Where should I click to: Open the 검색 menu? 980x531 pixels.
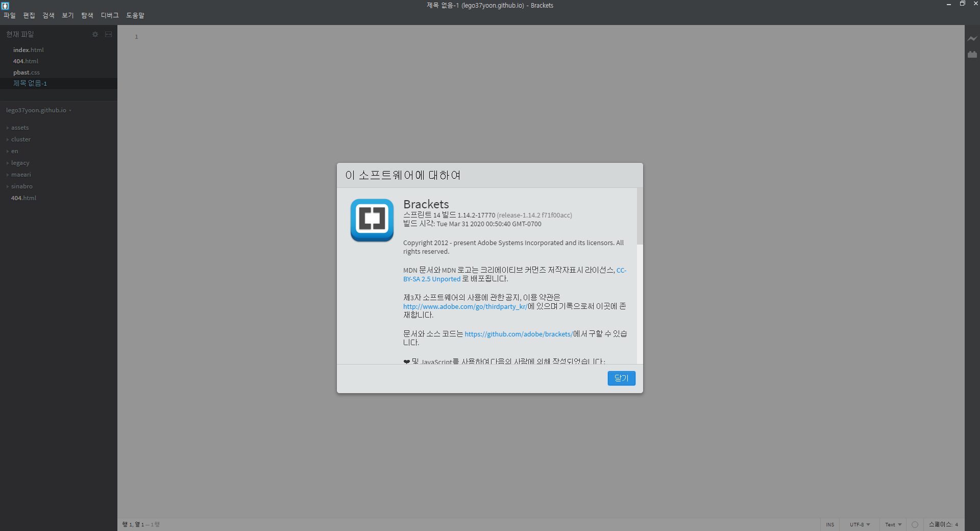[48, 15]
